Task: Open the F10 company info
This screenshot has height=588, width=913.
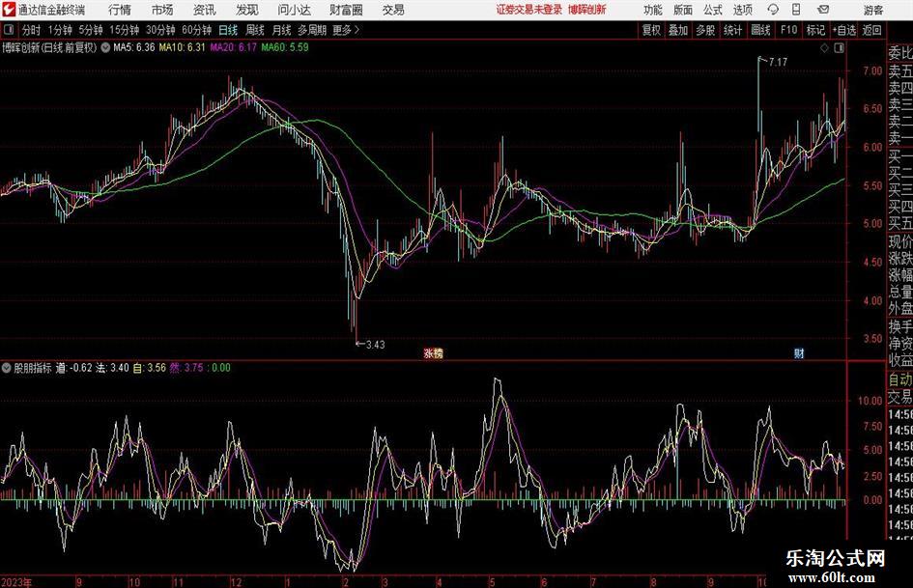Action: (789, 30)
